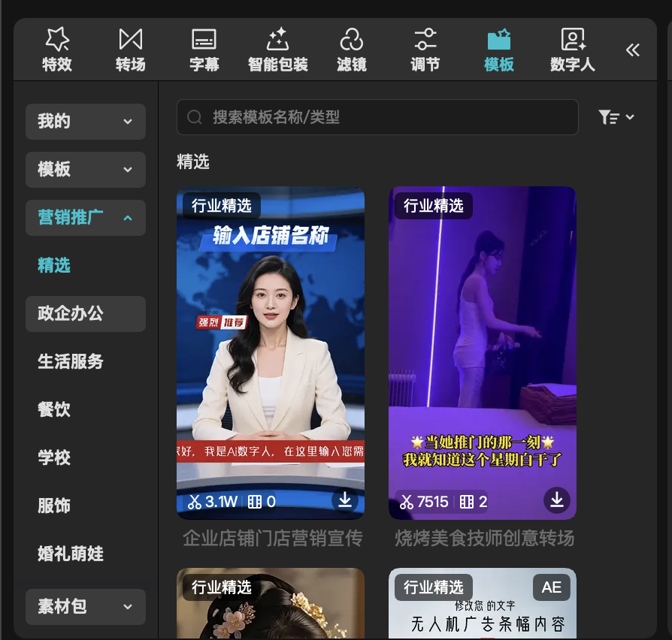Click the 精选 section heading
The image size is (672, 640).
(193, 162)
